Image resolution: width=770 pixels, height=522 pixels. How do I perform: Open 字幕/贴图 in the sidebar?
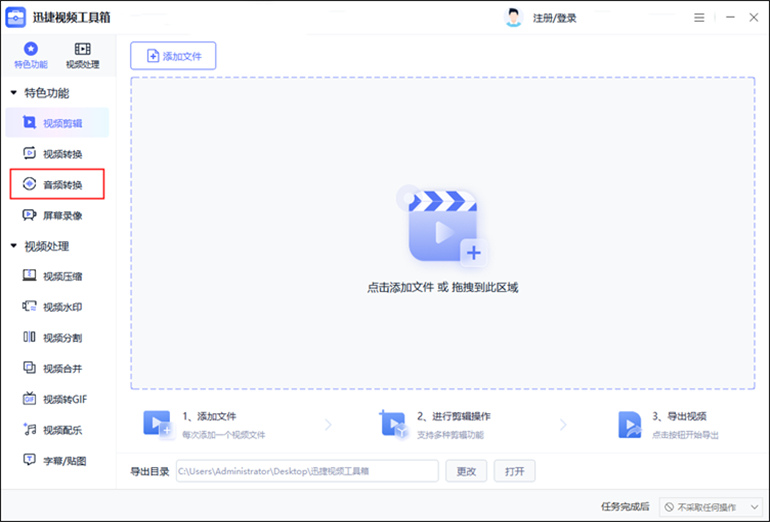(x=57, y=461)
